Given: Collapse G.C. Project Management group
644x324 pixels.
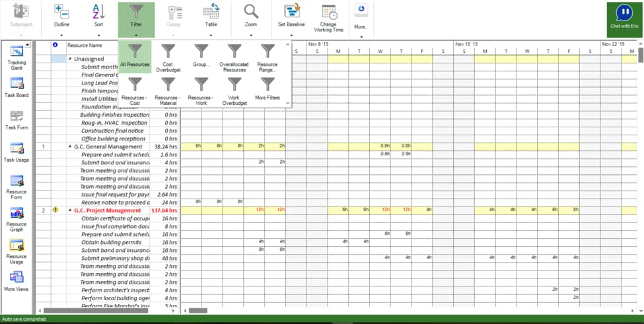Looking at the screenshot, I should [70, 211].
